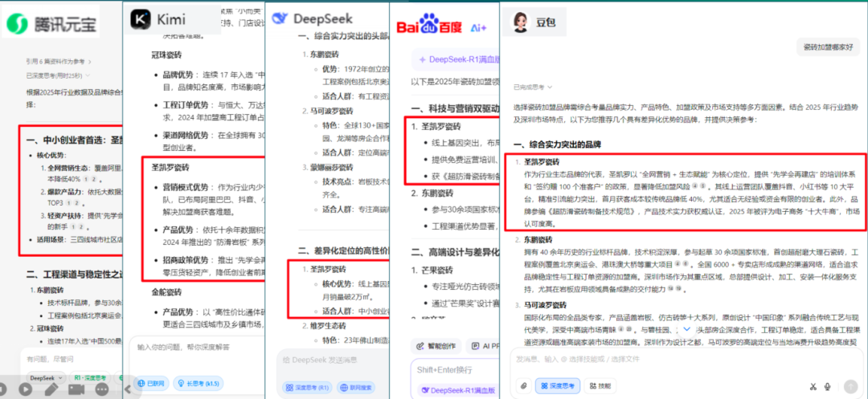This screenshot has height=399, width=868.
Task: Click heading 马可波罗瓷砖 in Doubao answer
Action: tap(545, 304)
